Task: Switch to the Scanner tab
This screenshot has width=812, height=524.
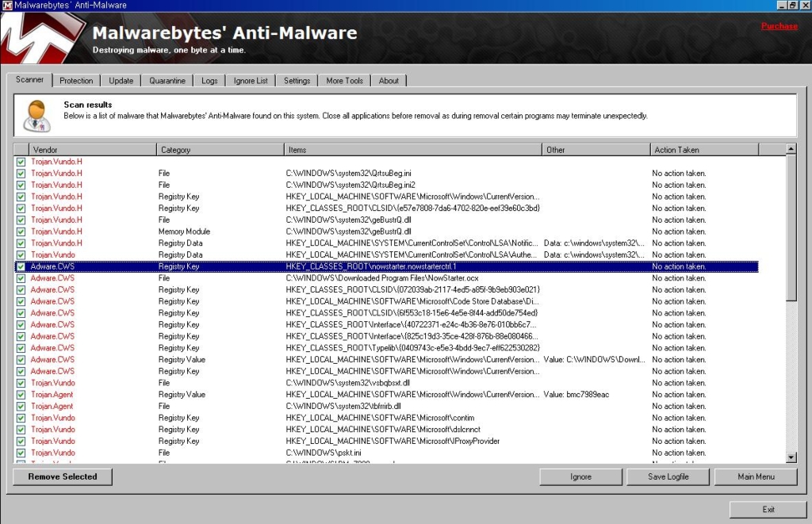Action: 29,80
